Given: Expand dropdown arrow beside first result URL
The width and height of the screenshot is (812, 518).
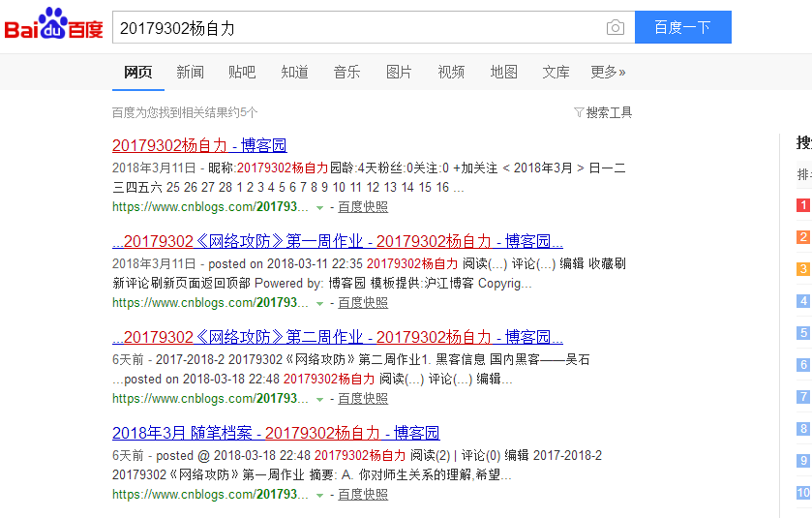Looking at the screenshot, I should (319, 208).
